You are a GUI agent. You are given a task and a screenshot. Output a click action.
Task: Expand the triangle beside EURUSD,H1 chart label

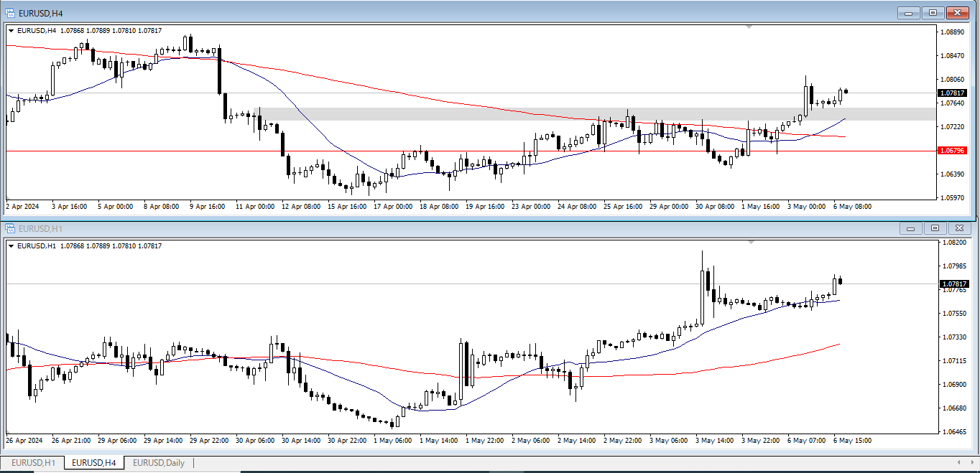(x=11, y=246)
